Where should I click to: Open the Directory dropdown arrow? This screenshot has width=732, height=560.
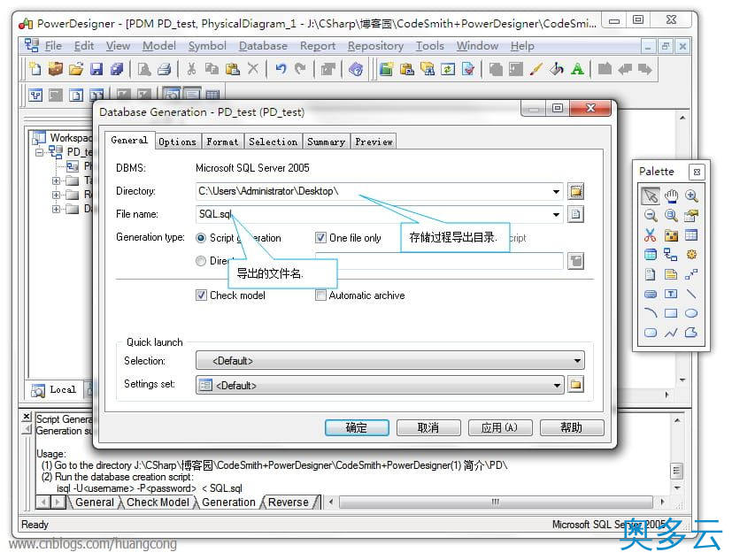click(x=556, y=191)
